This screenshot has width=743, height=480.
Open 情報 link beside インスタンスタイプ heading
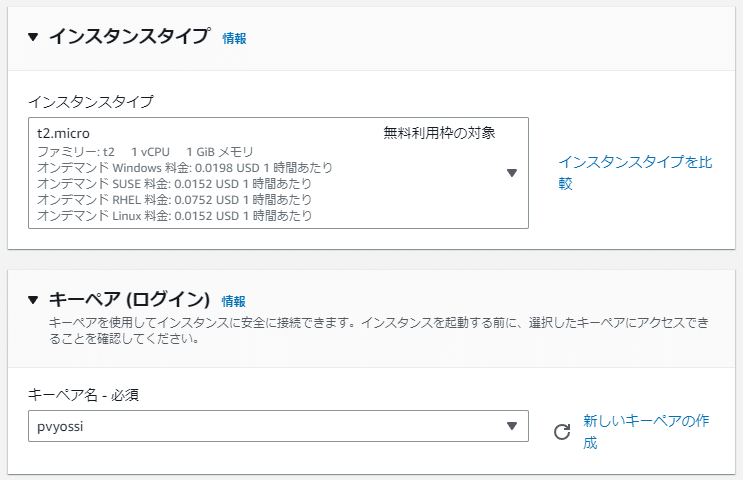234,39
